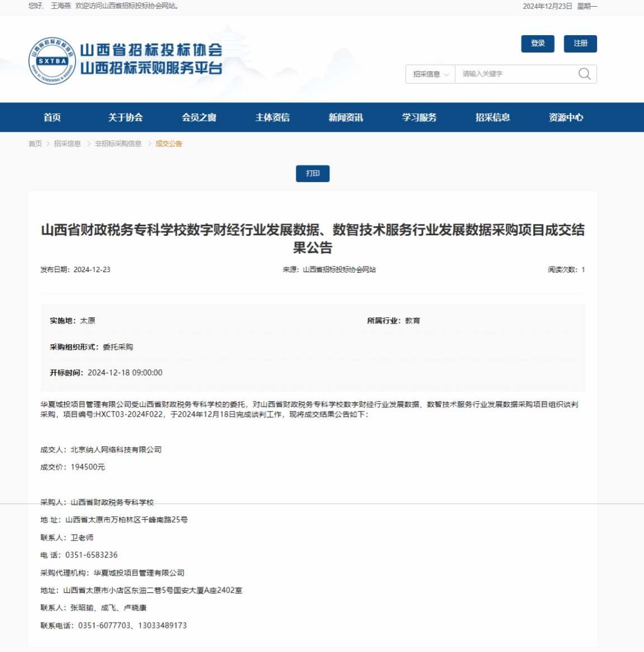644x652 pixels.
Task: Open the 资源中心 navigation menu
Action: pos(566,117)
